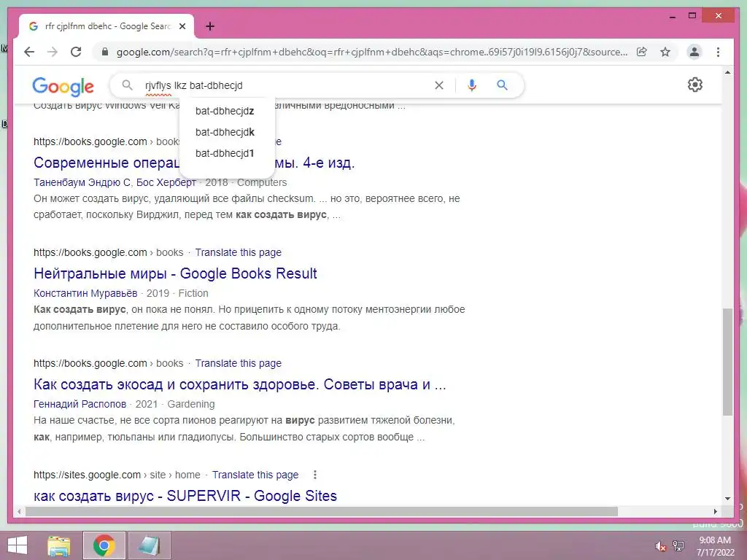Click the browser back arrow
747x560 pixels.
point(29,52)
